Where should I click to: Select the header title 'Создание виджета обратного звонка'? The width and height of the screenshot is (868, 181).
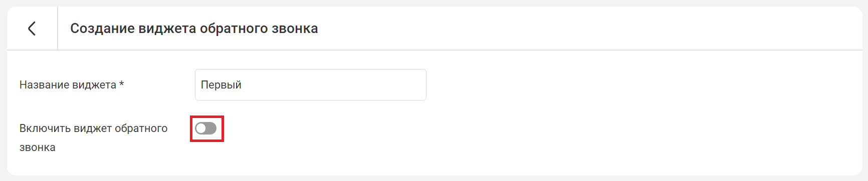[x=194, y=28]
